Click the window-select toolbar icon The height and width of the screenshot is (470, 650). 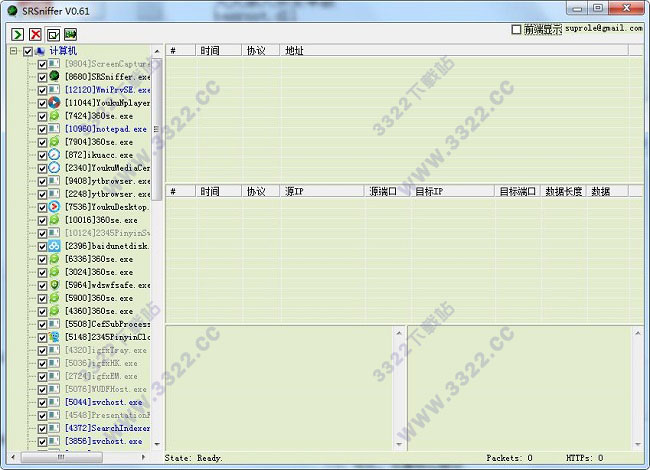click(53, 34)
